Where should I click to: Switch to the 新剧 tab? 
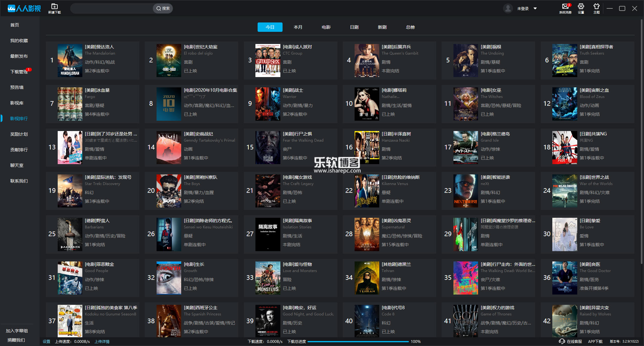[x=382, y=27]
